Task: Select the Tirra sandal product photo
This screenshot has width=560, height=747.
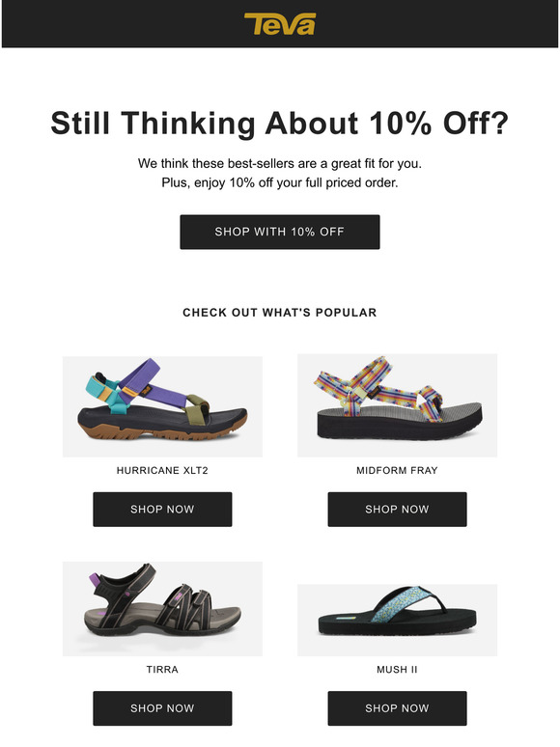Action: (x=162, y=609)
